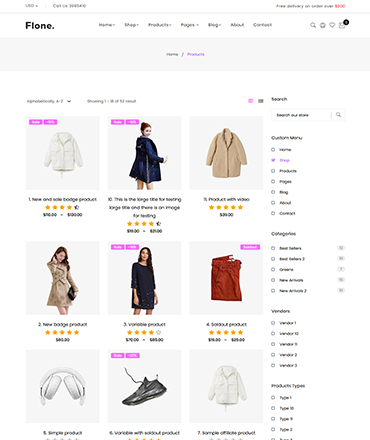Viewport: 370px width, 440px height.
Task: Expand the Pages nav dropdown
Action: [190, 25]
